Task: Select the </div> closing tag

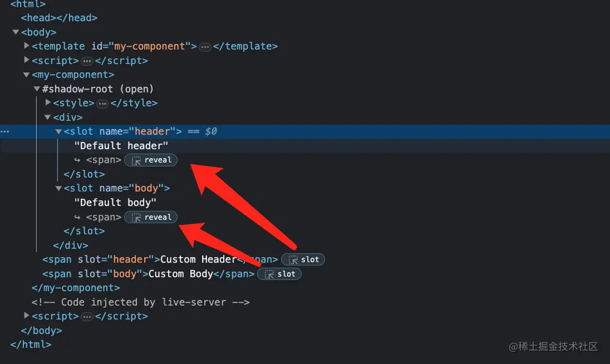Action: (71, 245)
